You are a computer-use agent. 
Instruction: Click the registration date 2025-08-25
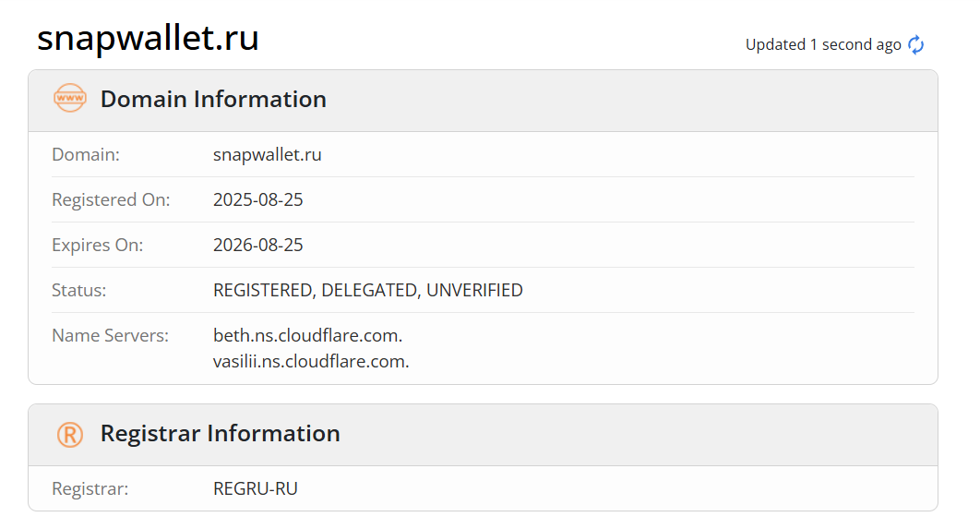257,199
